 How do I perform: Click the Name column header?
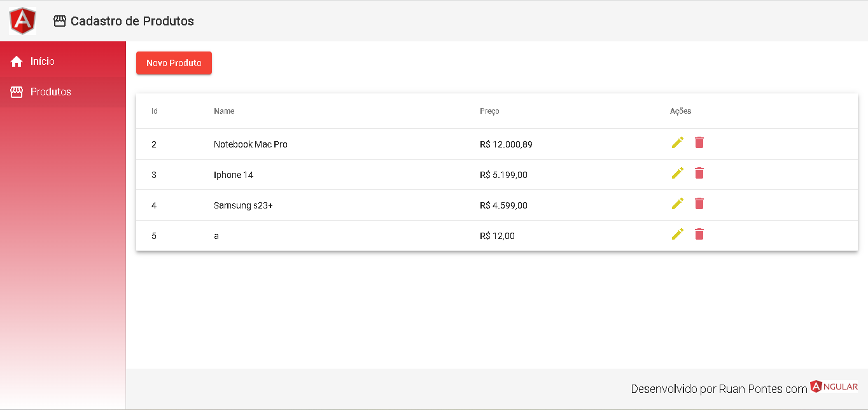pos(224,111)
